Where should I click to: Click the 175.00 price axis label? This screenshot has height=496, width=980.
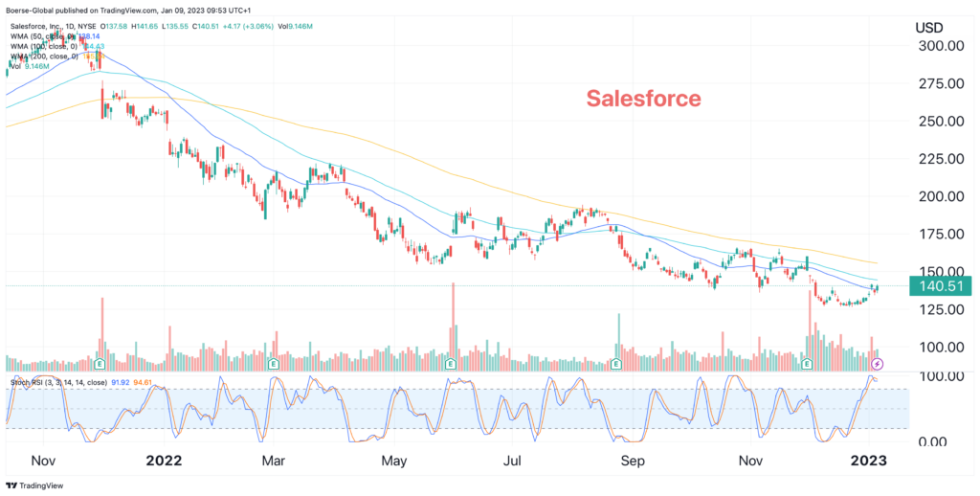(x=940, y=234)
